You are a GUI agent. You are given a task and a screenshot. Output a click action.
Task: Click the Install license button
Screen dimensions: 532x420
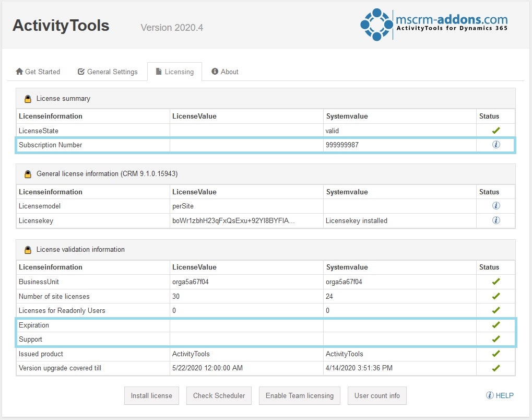[151, 395]
